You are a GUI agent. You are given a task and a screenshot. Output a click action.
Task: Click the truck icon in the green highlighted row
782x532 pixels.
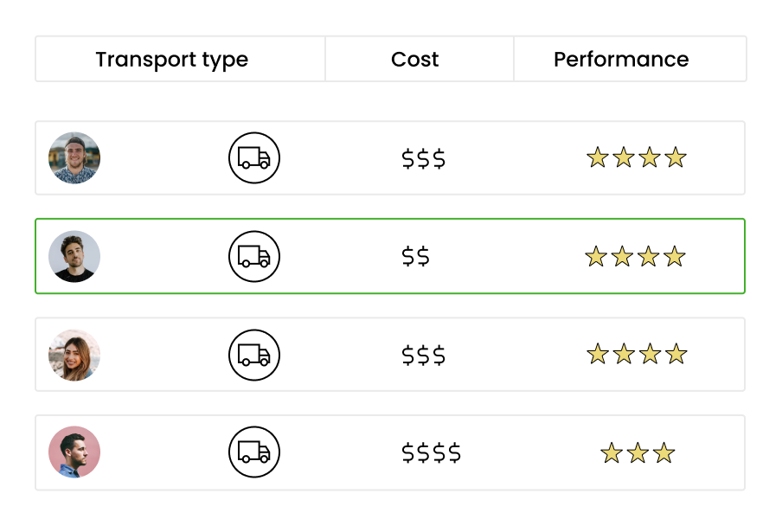253,256
